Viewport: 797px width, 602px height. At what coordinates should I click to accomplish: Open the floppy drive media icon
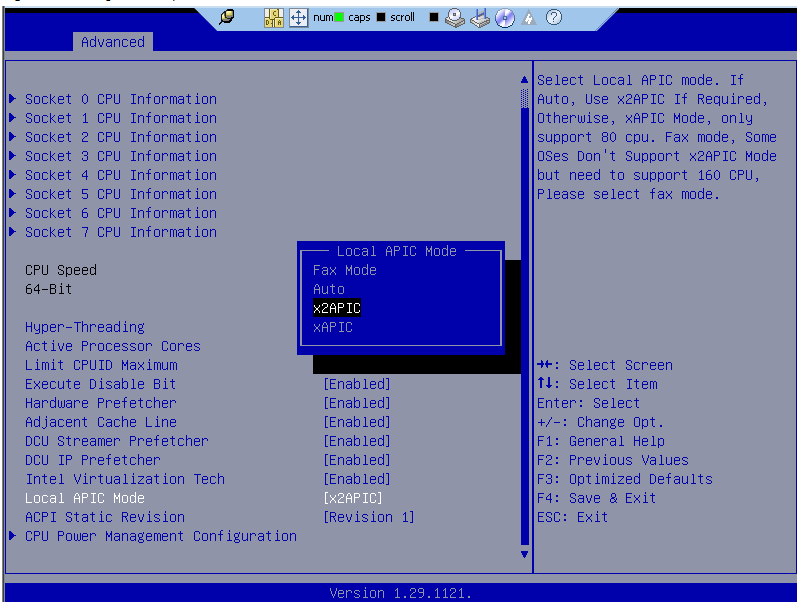click(x=479, y=18)
